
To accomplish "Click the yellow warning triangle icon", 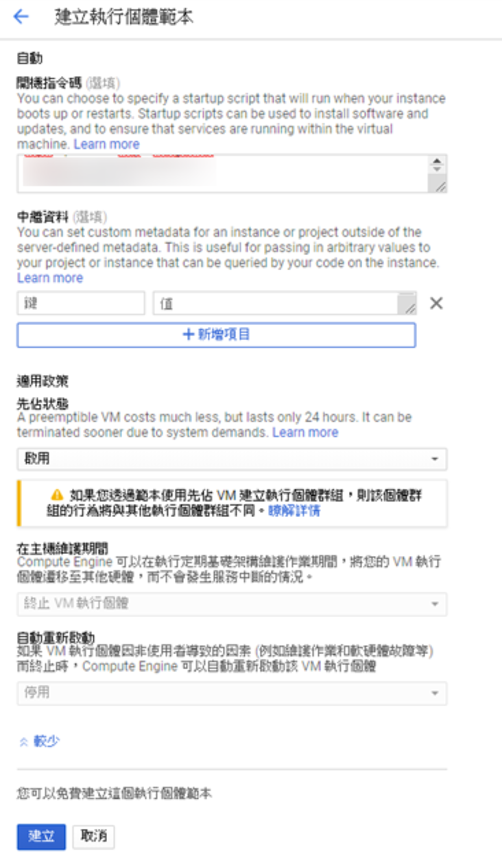I will (58, 495).
